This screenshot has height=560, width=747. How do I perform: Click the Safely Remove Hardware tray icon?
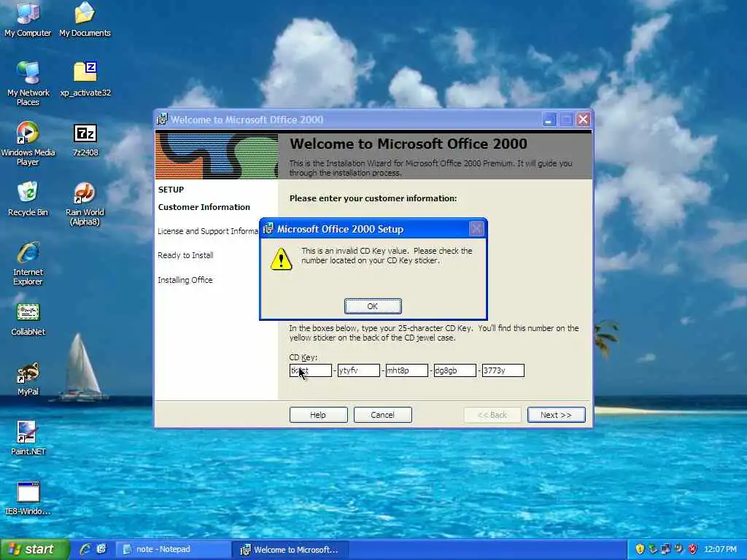tap(653, 549)
